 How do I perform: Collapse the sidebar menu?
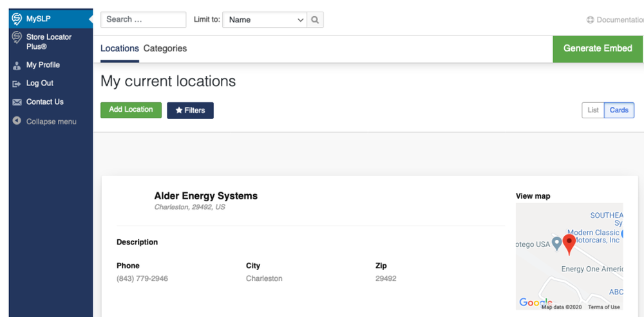point(51,122)
